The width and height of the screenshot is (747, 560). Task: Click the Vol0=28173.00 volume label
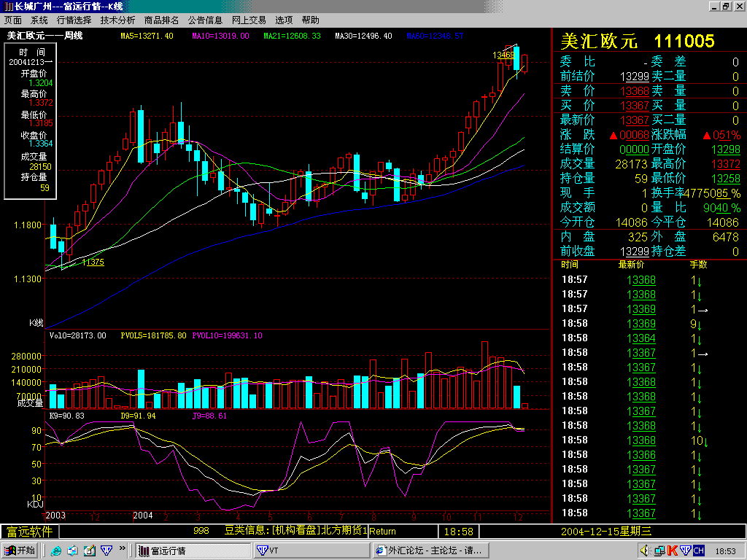click(77, 335)
